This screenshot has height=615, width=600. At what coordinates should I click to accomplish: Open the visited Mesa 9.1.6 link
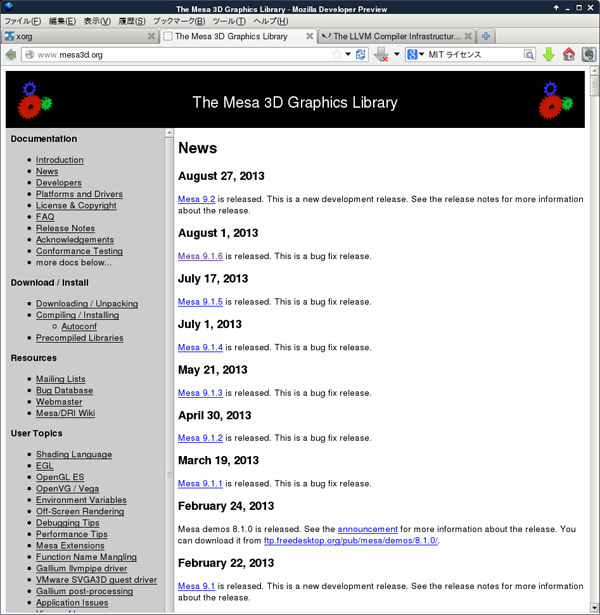(x=200, y=256)
